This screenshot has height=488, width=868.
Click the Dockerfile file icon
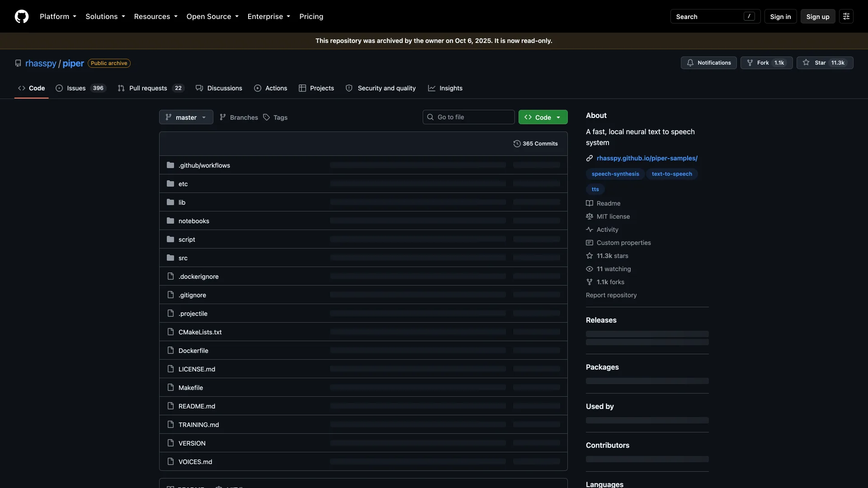[170, 351]
